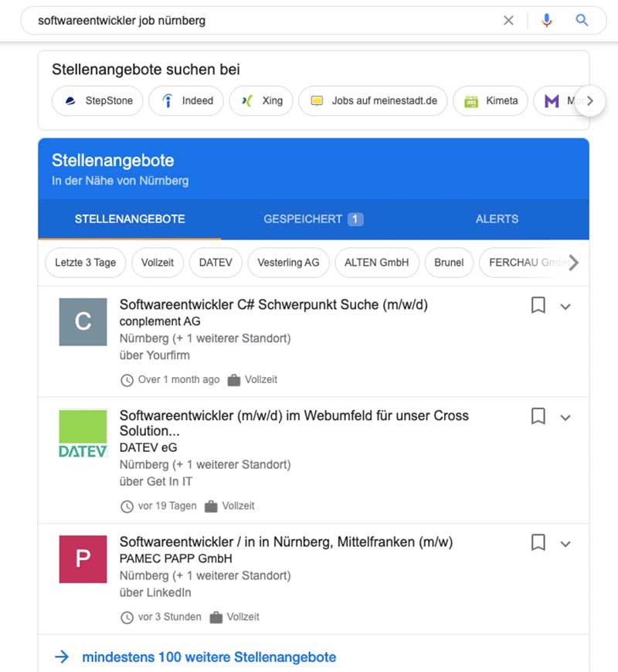This screenshot has width=618, height=672.
Task: Switch to the STELLENANGEBOTE tab
Action: [130, 219]
